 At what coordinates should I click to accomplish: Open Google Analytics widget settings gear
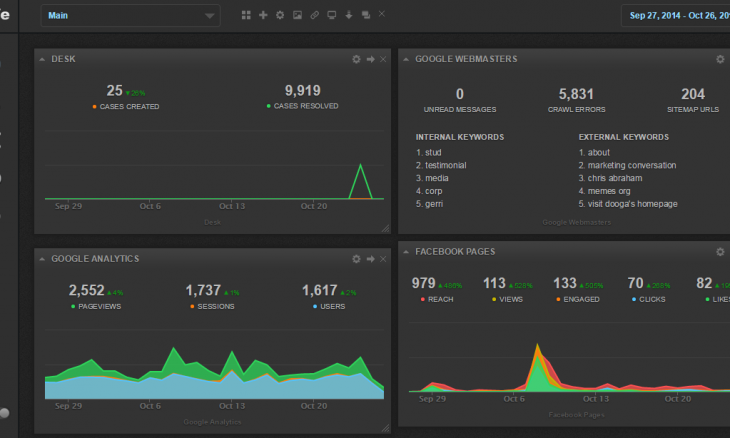(356, 259)
